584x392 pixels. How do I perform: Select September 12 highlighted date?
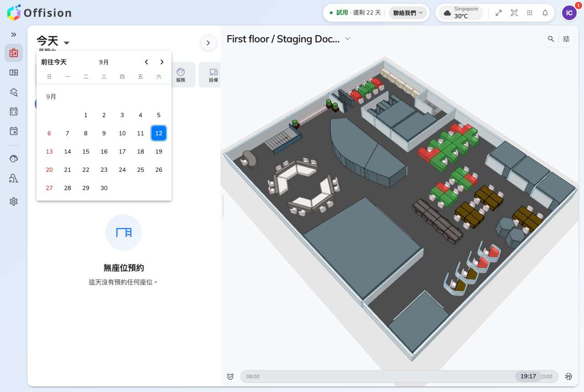coord(159,133)
